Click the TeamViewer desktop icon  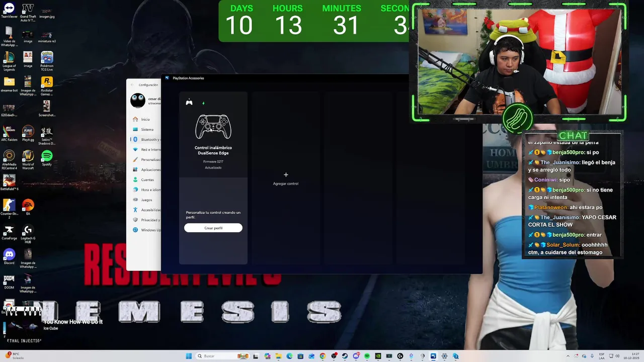coord(9,11)
